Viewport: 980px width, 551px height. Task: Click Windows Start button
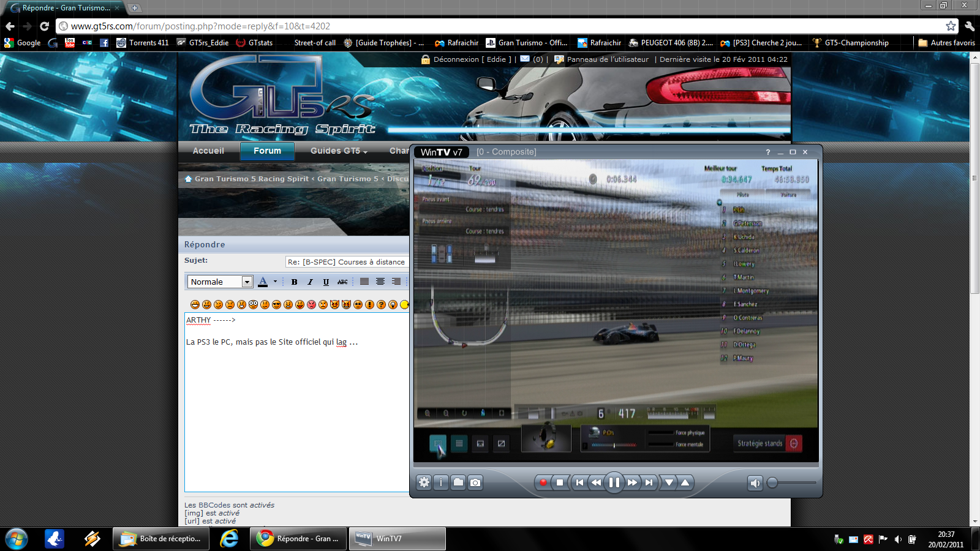[x=16, y=539]
